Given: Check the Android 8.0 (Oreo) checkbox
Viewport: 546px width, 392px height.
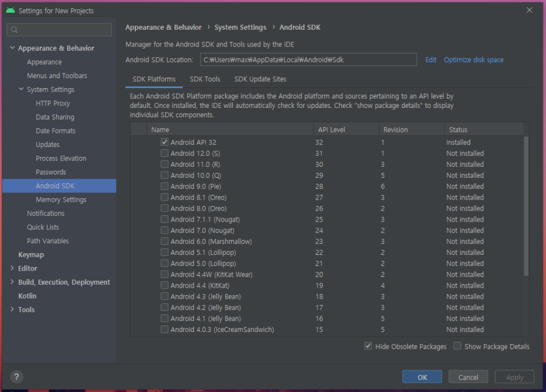Looking at the screenshot, I should coord(164,208).
